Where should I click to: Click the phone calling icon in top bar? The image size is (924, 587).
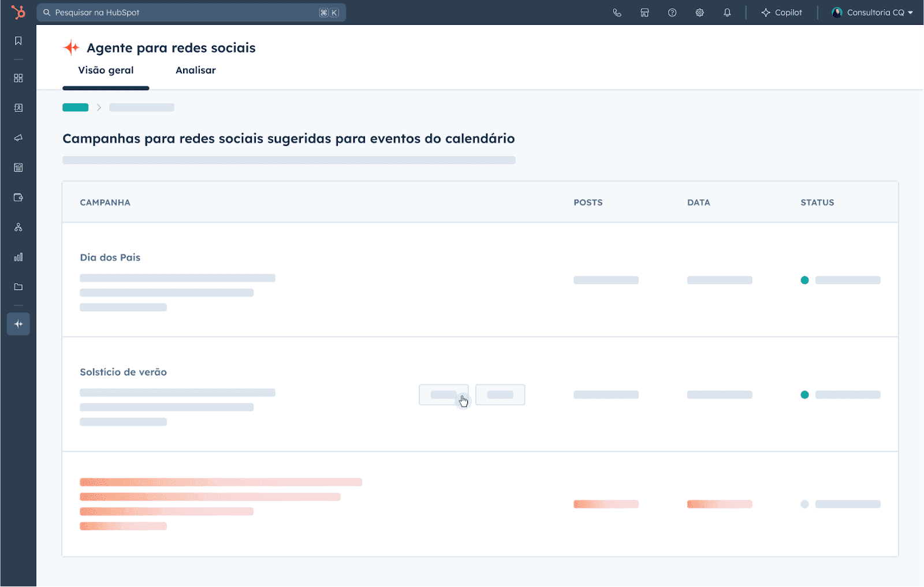(617, 12)
